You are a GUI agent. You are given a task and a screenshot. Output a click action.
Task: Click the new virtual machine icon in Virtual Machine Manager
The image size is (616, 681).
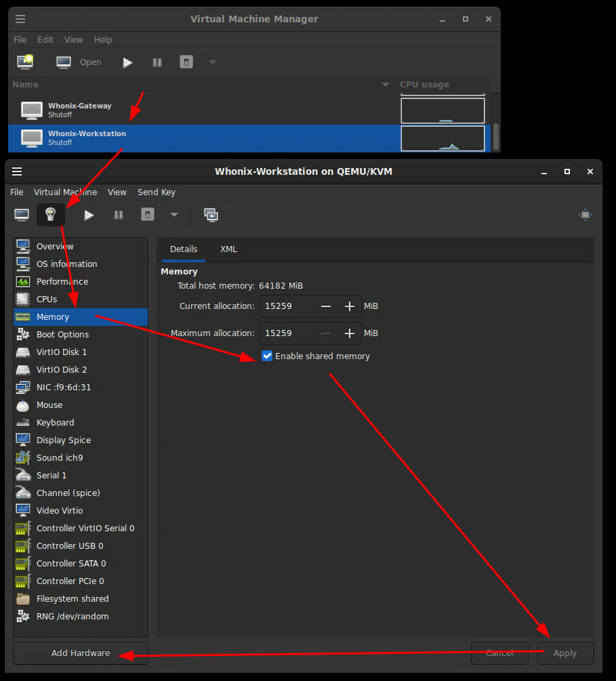pyautogui.click(x=25, y=62)
